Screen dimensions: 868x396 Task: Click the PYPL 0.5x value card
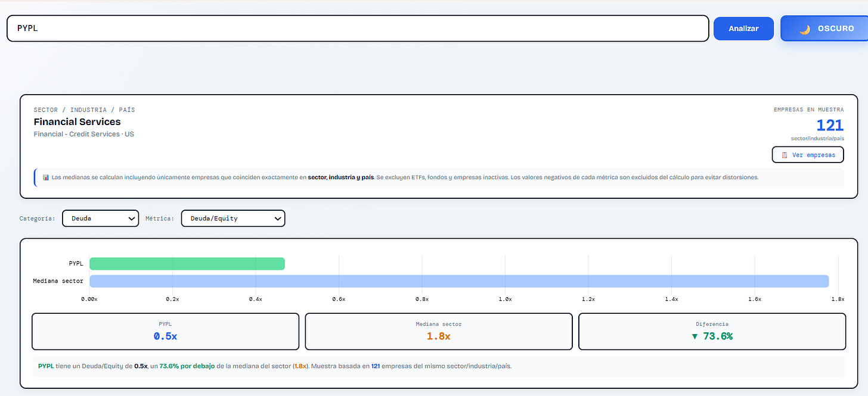tap(165, 331)
